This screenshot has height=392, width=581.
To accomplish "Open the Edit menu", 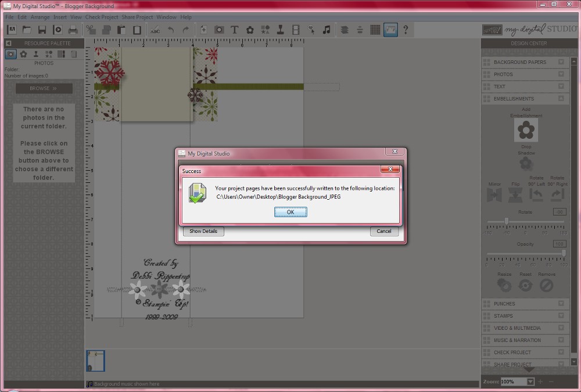I will coord(22,17).
